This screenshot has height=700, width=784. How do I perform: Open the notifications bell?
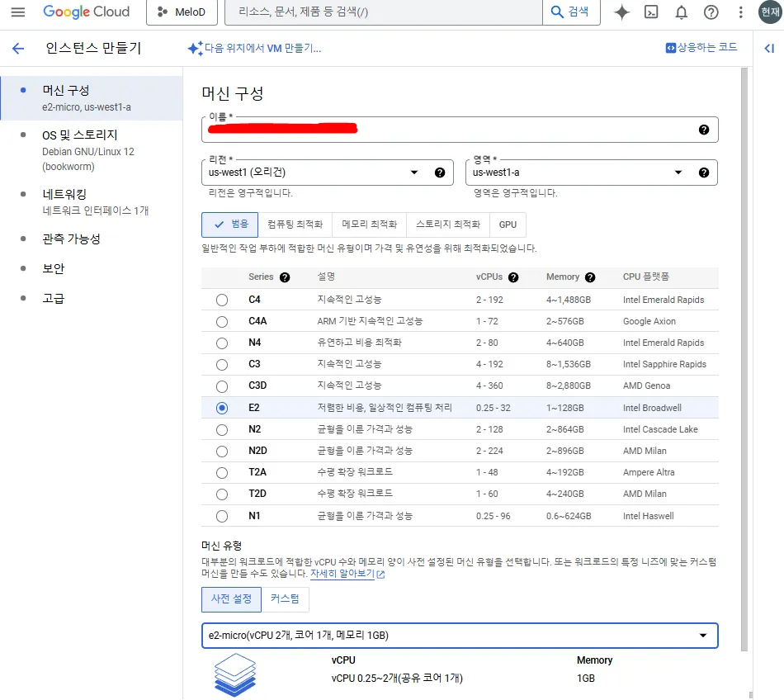point(681,12)
